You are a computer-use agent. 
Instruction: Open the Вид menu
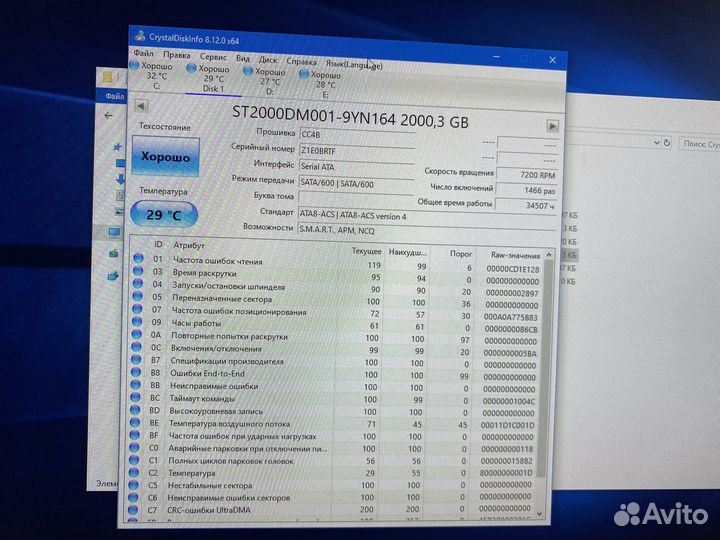243,58
